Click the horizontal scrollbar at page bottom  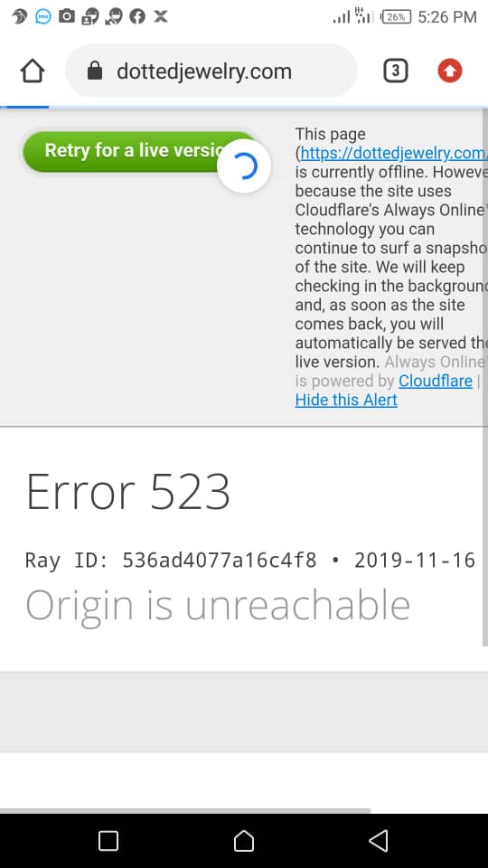click(x=185, y=810)
